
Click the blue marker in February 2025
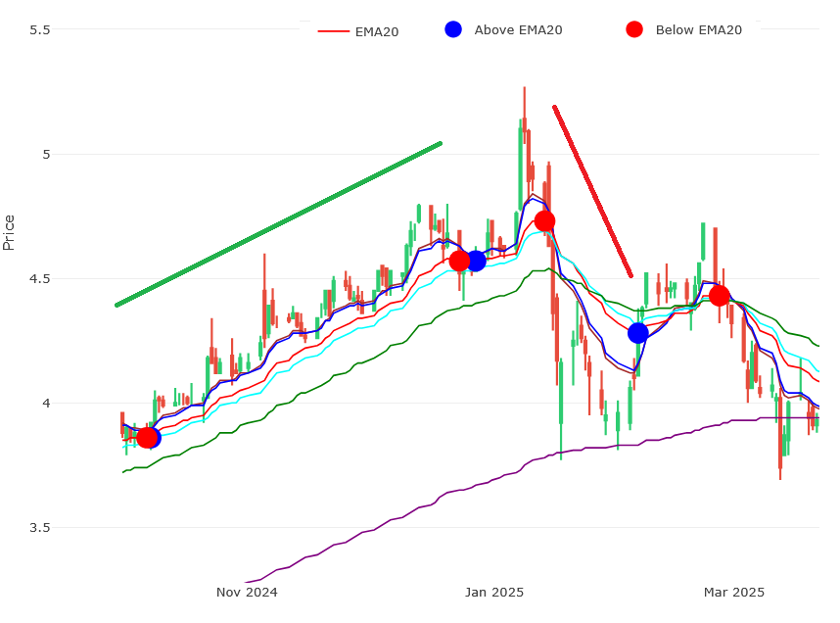pos(638,333)
